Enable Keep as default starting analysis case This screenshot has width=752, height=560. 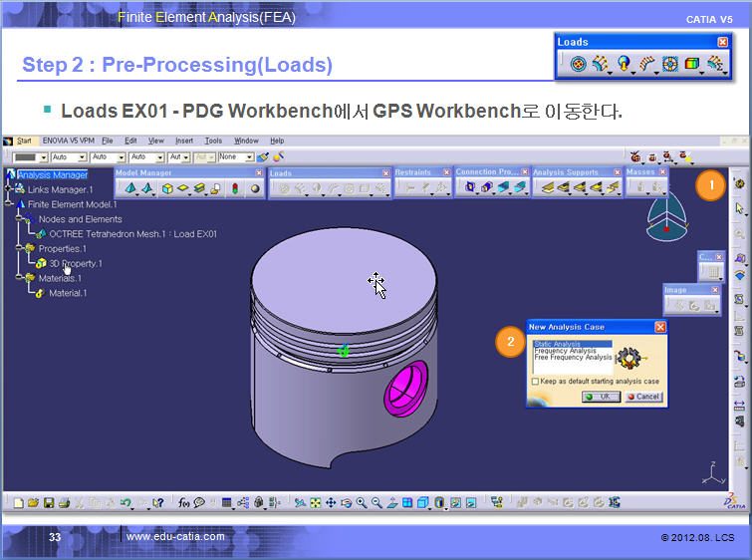tap(535, 381)
